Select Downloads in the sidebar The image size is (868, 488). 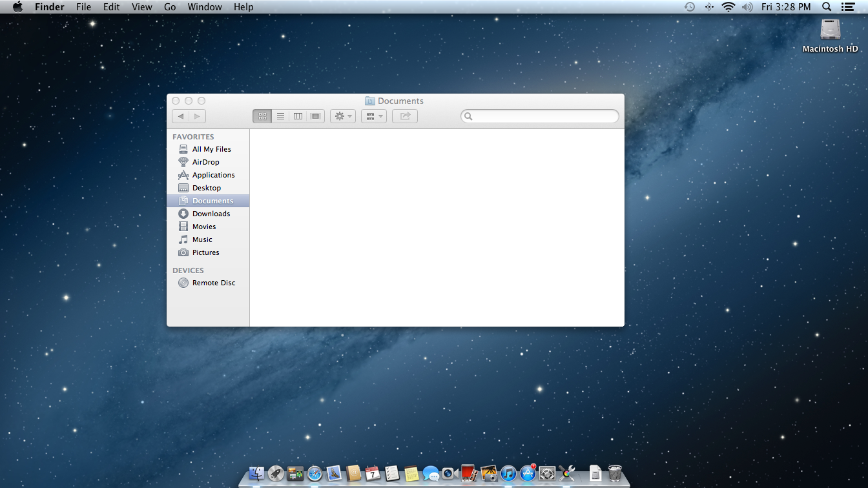pos(211,214)
